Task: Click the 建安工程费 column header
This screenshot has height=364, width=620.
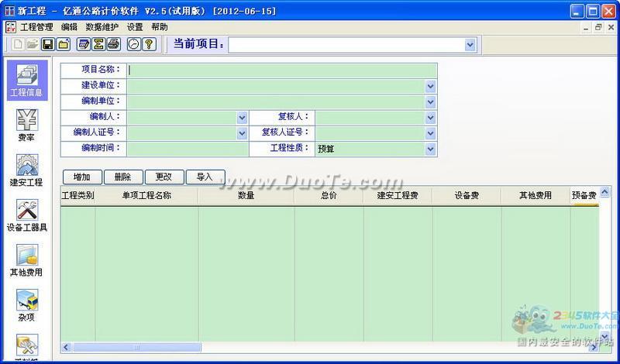Action: click(398, 196)
